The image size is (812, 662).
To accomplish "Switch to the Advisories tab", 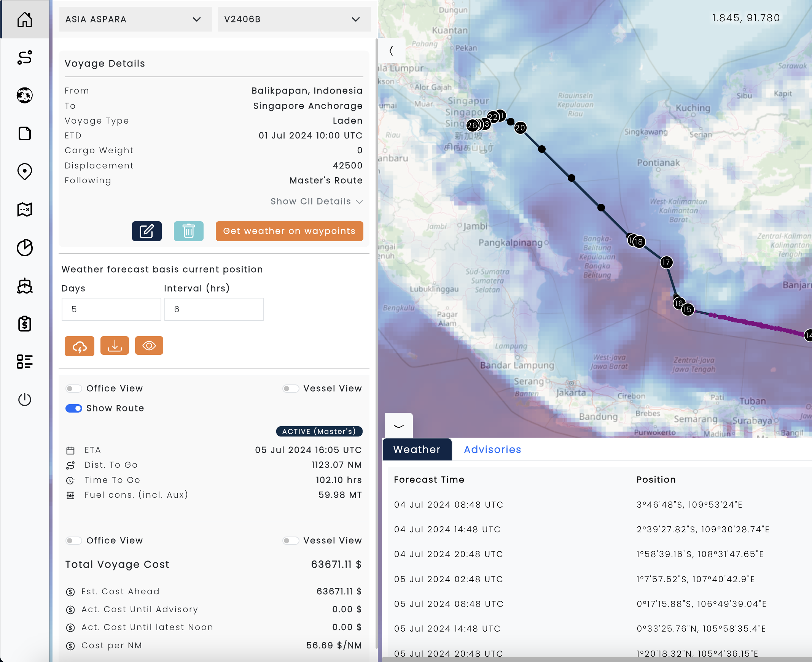I will pyautogui.click(x=492, y=449).
